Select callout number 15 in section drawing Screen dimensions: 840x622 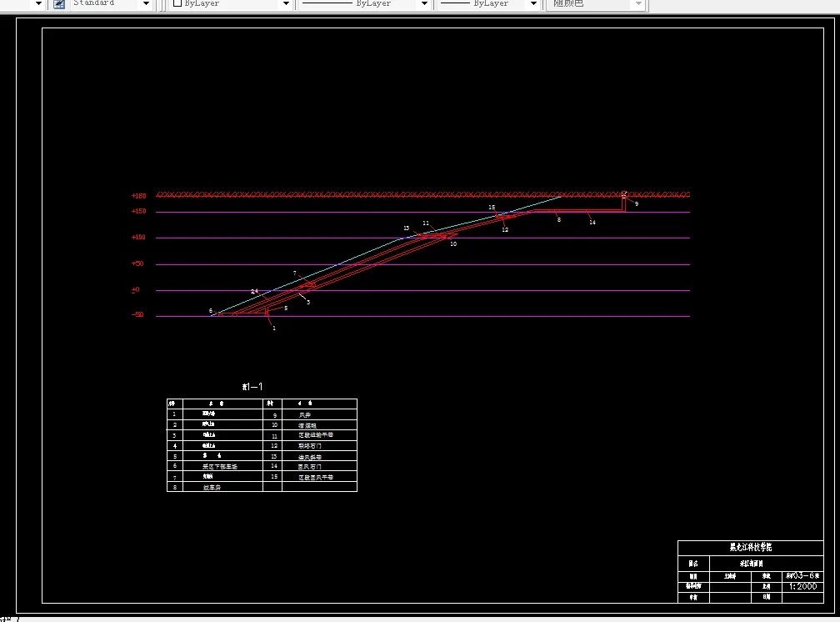pos(492,207)
